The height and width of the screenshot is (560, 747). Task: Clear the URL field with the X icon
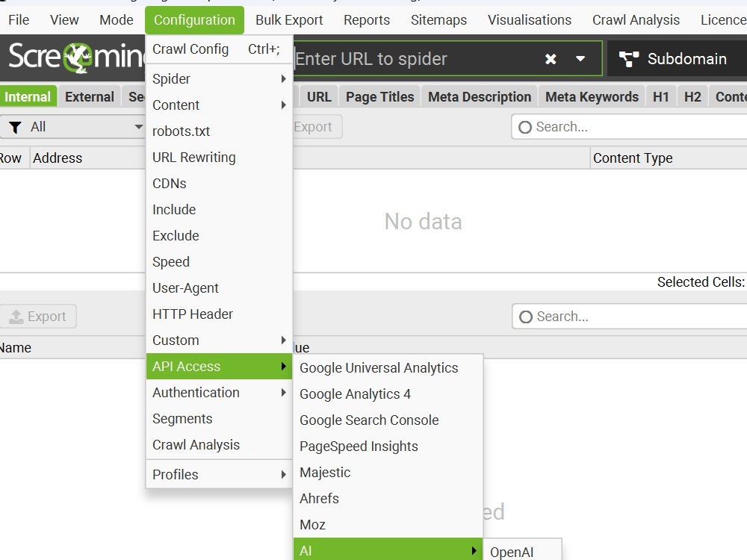tap(551, 59)
